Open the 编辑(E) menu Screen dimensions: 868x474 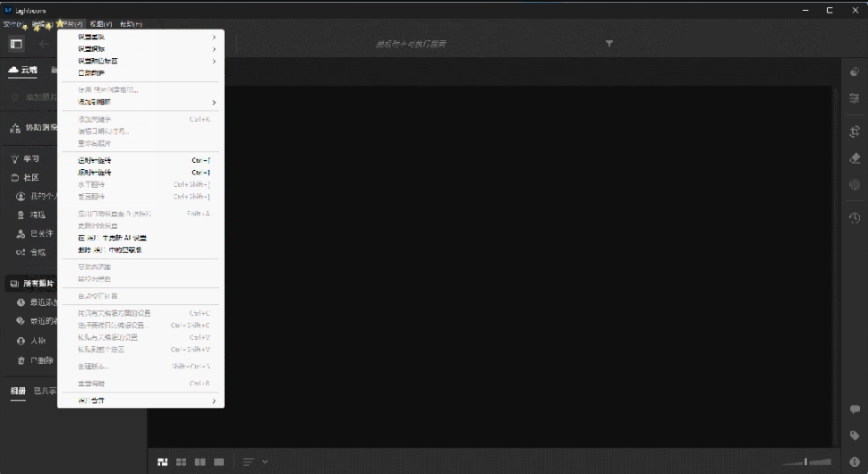[x=41, y=24]
